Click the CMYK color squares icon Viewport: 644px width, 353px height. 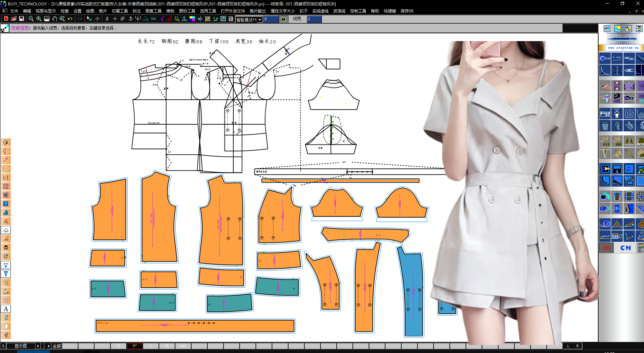[192, 19]
